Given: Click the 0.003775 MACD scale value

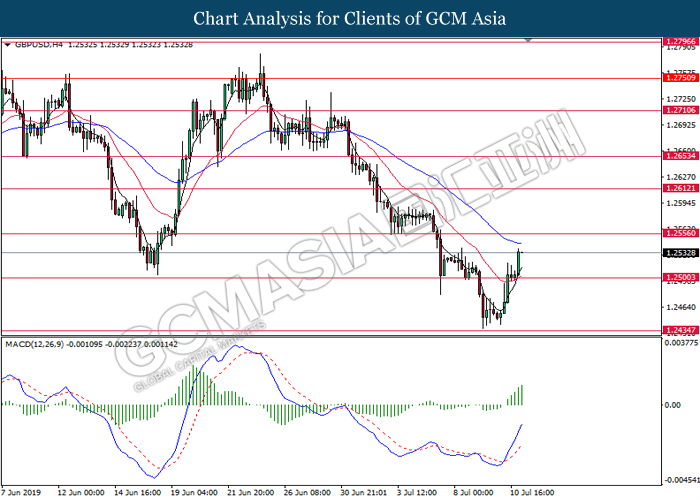Looking at the screenshot, I should click(x=681, y=343).
